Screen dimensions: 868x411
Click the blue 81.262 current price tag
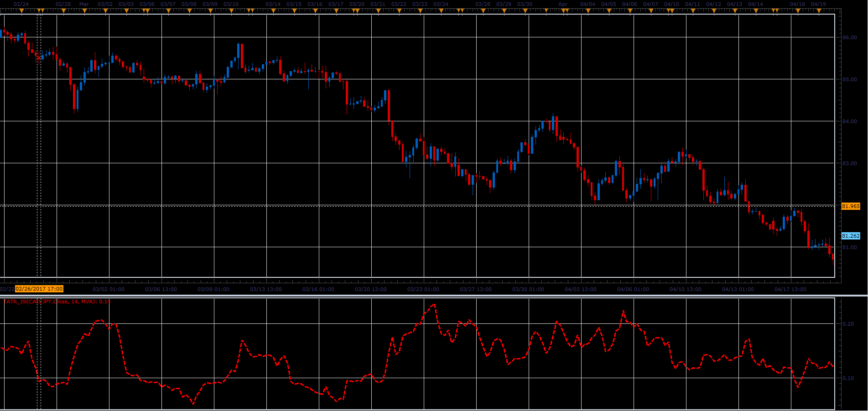click(851, 236)
